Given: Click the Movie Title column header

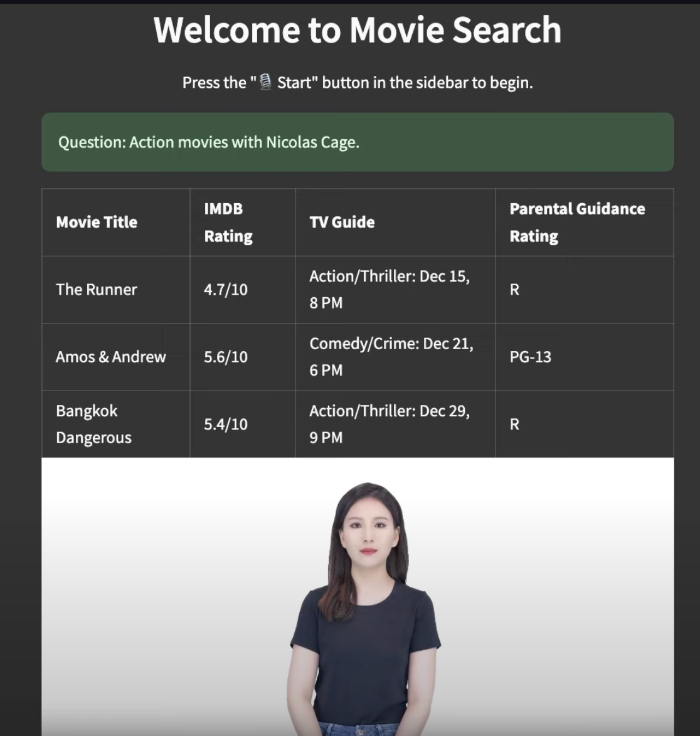Looking at the screenshot, I should coord(116,222).
